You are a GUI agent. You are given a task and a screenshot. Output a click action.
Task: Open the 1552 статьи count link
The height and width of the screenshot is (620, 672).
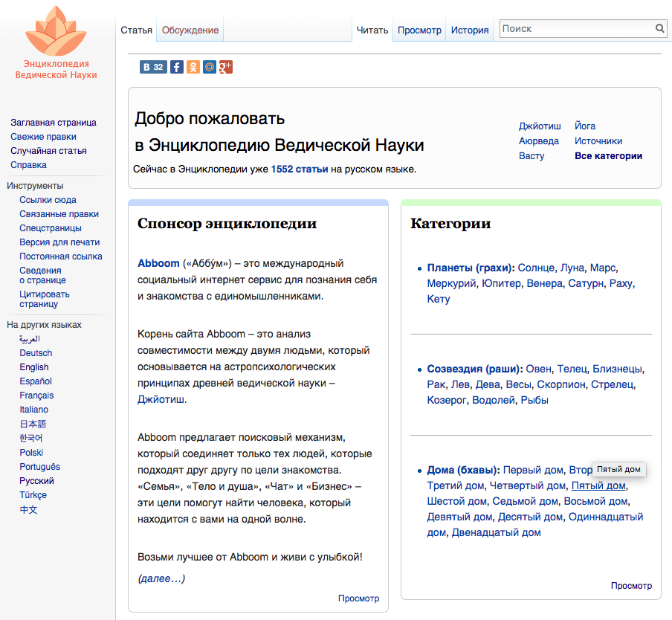click(300, 169)
